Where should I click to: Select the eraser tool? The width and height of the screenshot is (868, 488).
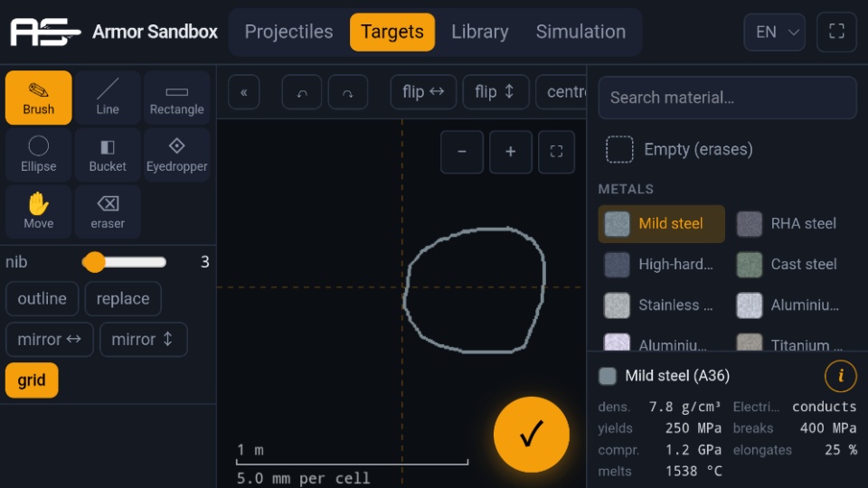point(108,211)
